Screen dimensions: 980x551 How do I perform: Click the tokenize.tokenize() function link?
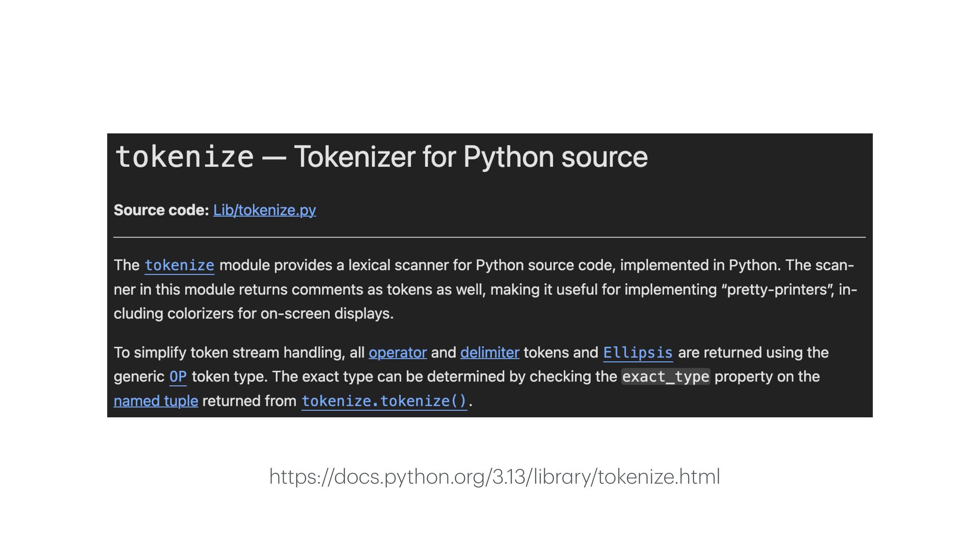[384, 401]
